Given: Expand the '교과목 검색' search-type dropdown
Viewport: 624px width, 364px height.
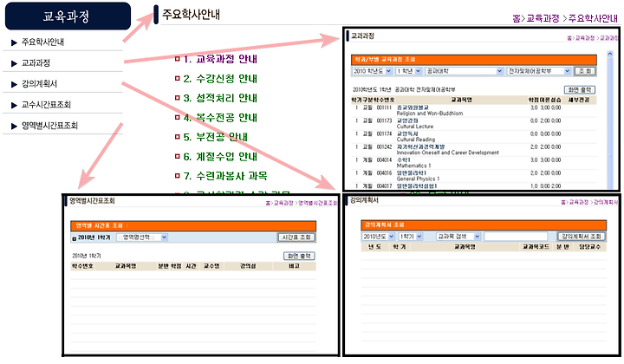Looking at the screenshot, I should 458,237.
